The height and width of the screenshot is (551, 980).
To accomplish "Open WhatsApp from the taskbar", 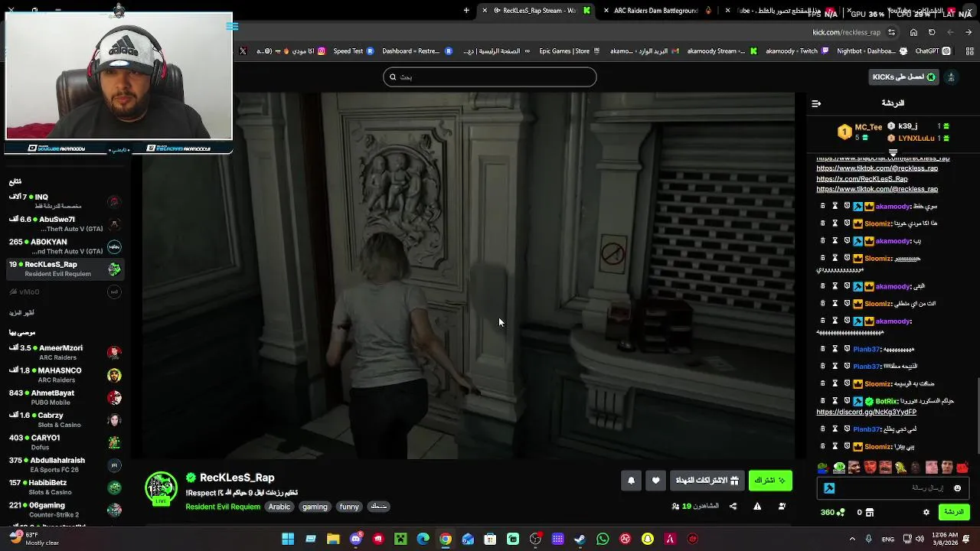I will (x=603, y=539).
